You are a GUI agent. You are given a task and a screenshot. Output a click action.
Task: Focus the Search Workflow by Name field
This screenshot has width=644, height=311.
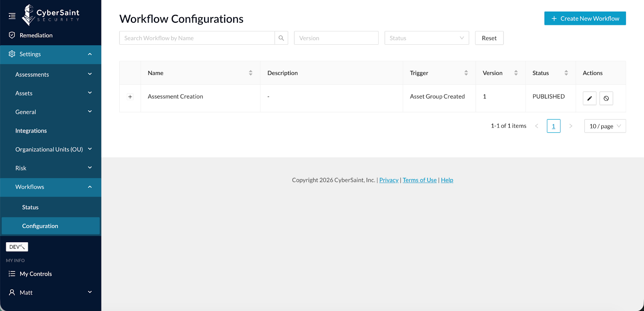(x=197, y=38)
